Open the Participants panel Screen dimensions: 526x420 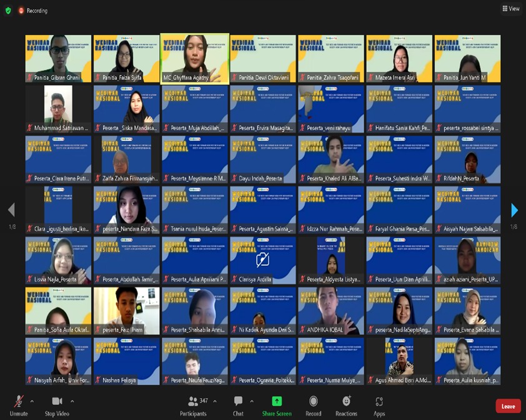click(193, 405)
